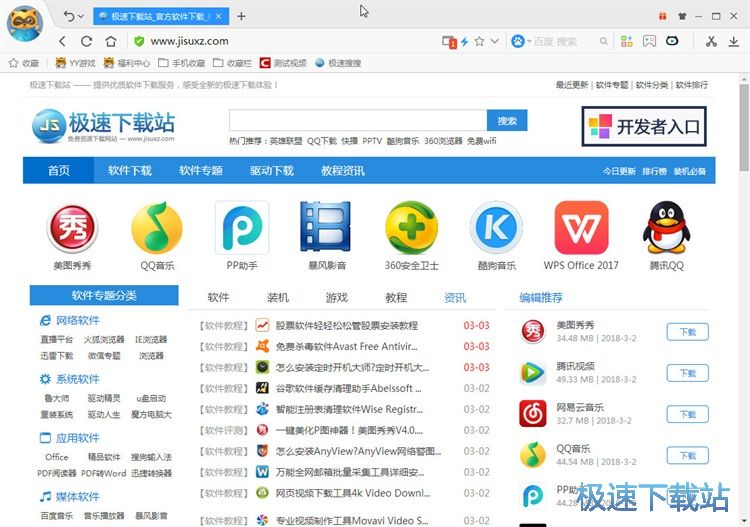This screenshot has width=750, height=527.
Task: Open the 测试视频 bookmark
Action: (283, 63)
